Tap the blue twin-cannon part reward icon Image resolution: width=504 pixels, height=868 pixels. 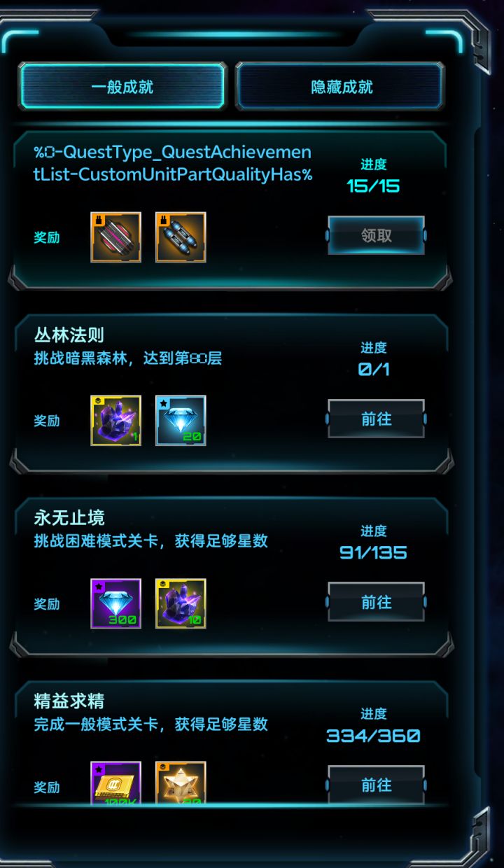click(x=181, y=237)
